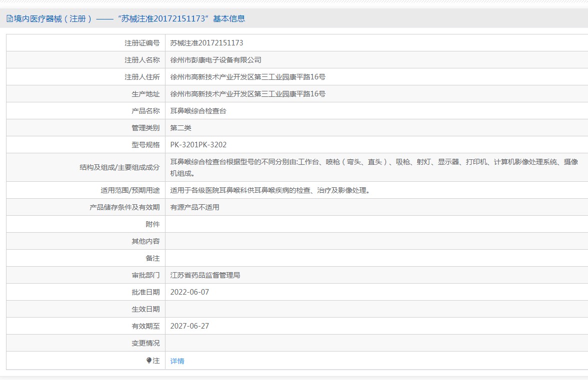Click the document icon beside the page title
Viewport: 588px width, 380px height.
pyautogui.click(x=9, y=19)
